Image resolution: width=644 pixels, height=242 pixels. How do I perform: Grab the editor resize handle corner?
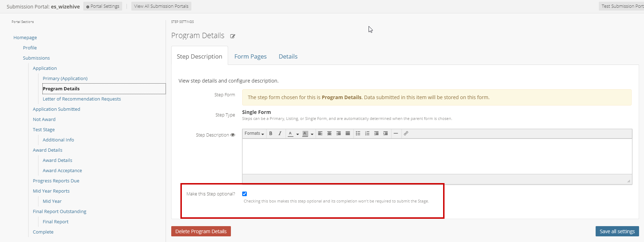pos(628,181)
